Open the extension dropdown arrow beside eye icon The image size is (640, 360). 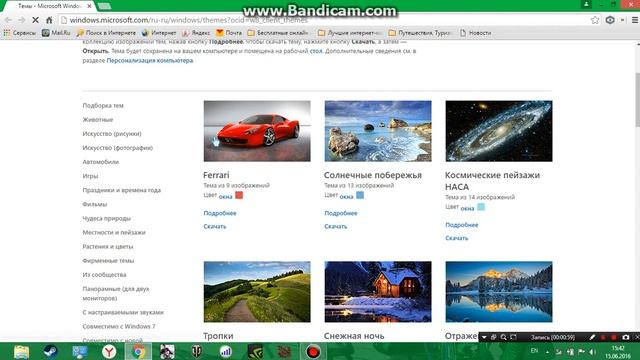[622, 20]
